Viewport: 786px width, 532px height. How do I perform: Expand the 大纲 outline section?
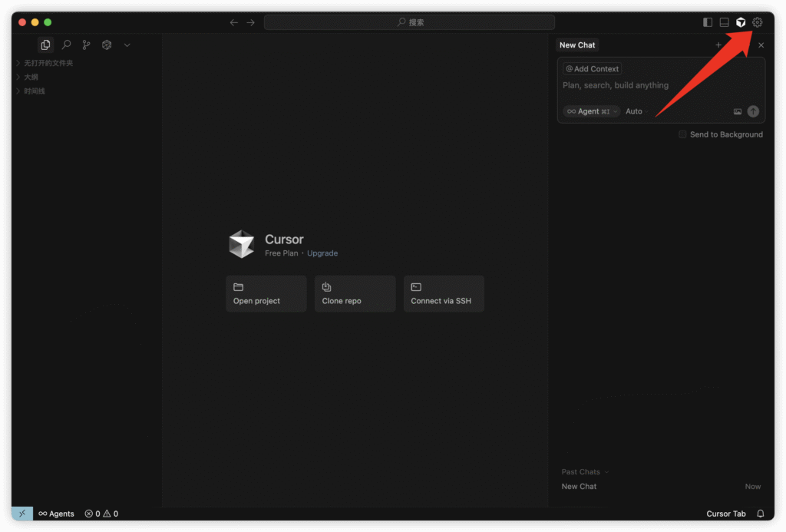click(31, 77)
